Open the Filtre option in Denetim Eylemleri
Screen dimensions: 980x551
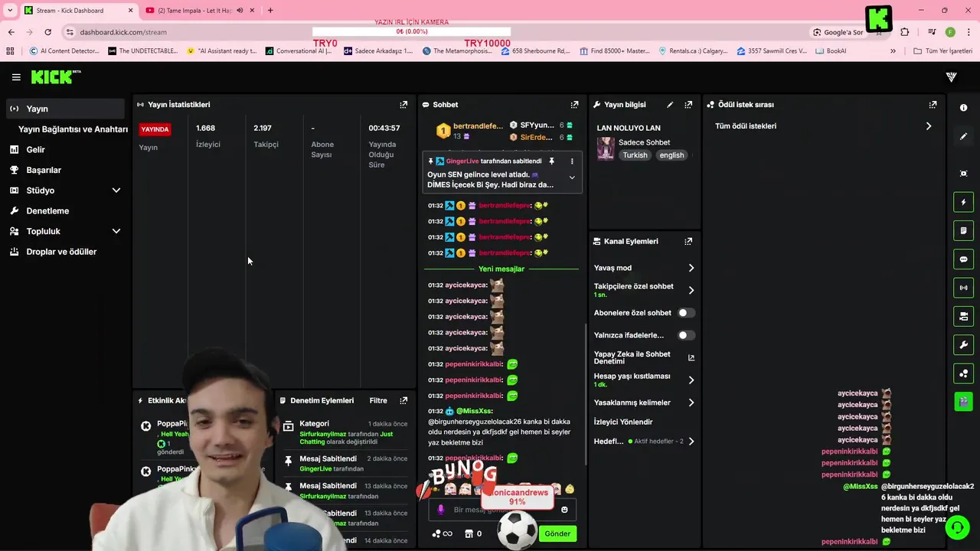(x=378, y=400)
